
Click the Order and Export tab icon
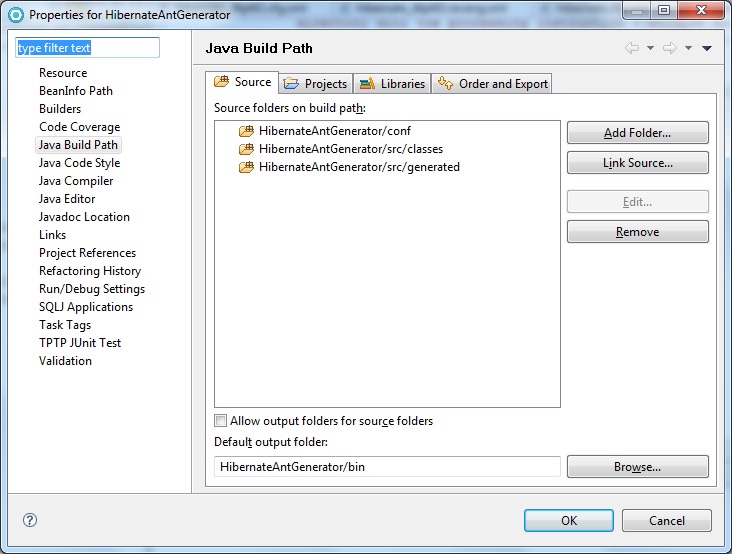(445, 83)
